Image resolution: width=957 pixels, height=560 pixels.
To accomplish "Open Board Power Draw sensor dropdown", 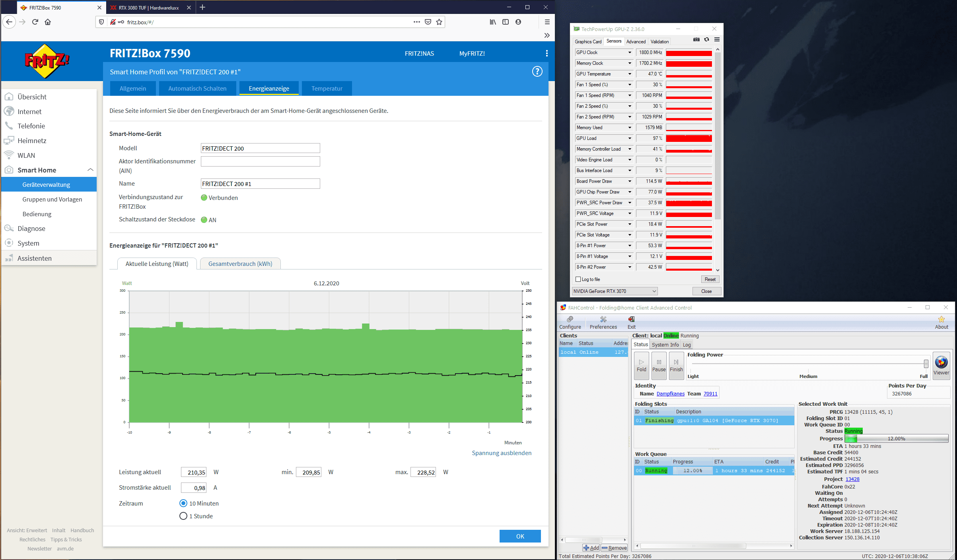I will coord(630,181).
